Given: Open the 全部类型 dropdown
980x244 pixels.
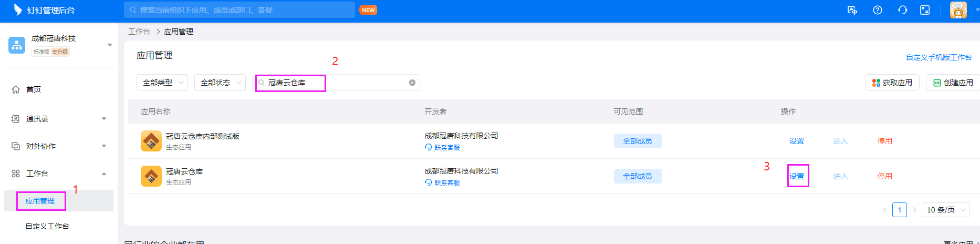Looking at the screenshot, I should pos(162,83).
